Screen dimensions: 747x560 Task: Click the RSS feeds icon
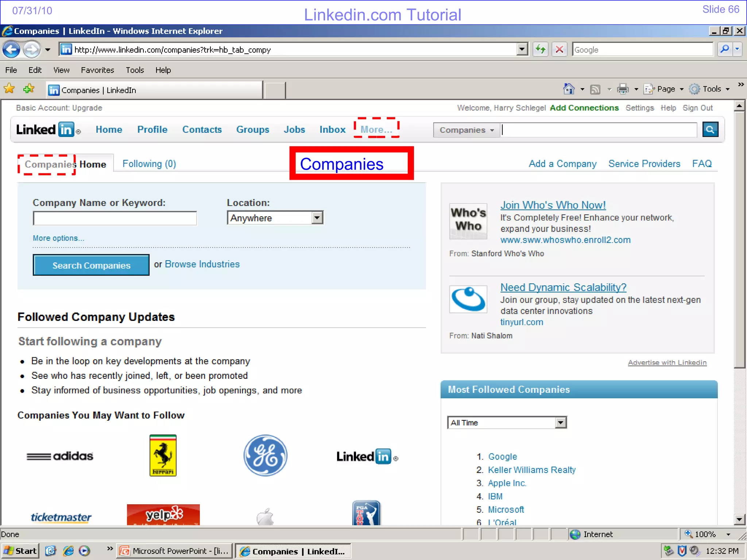pyautogui.click(x=595, y=89)
